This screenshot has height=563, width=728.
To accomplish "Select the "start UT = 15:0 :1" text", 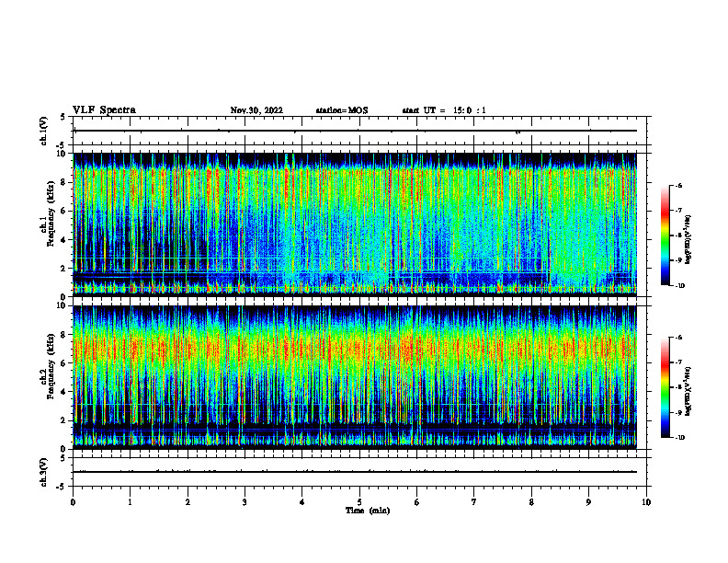I will 444,110.
